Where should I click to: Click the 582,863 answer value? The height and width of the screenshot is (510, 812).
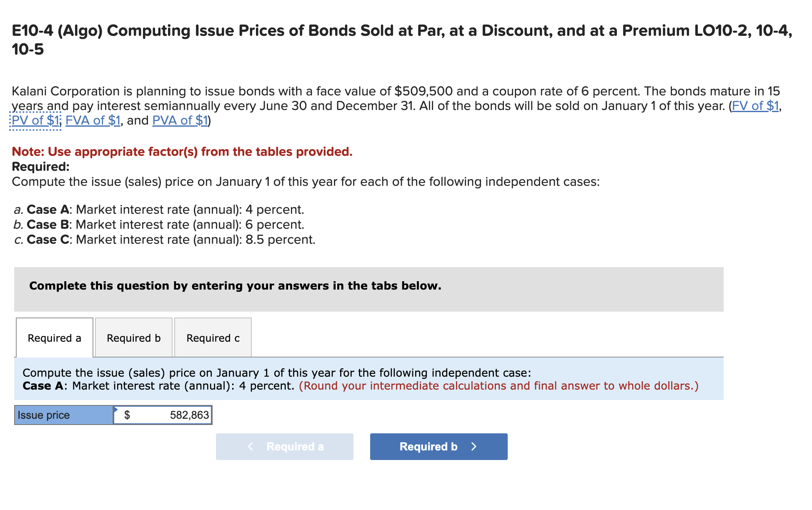[x=189, y=415]
